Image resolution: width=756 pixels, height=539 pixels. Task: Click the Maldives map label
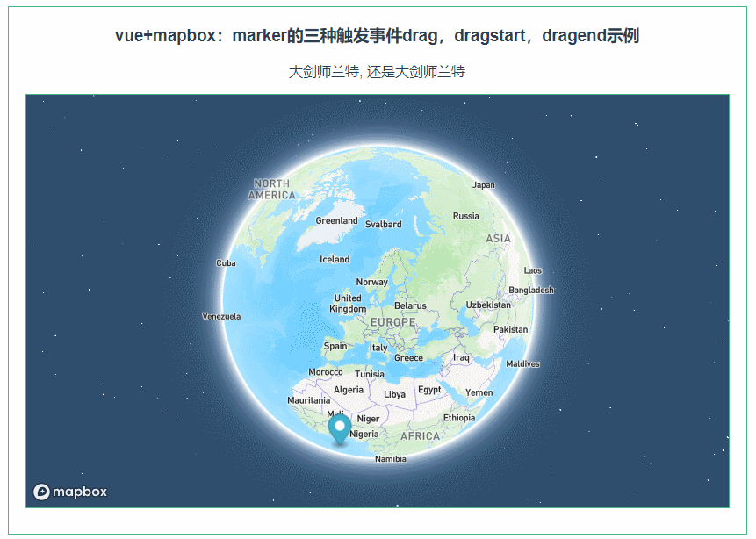[522, 364]
